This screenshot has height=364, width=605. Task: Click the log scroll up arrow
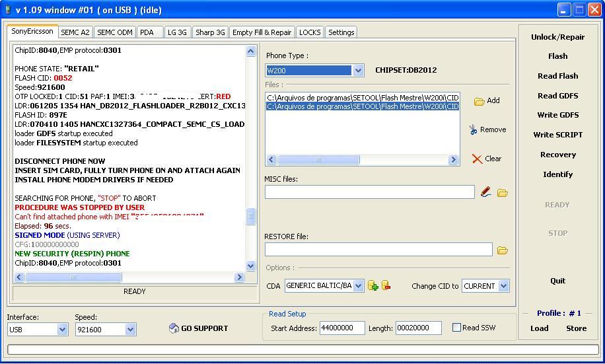coord(251,52)
